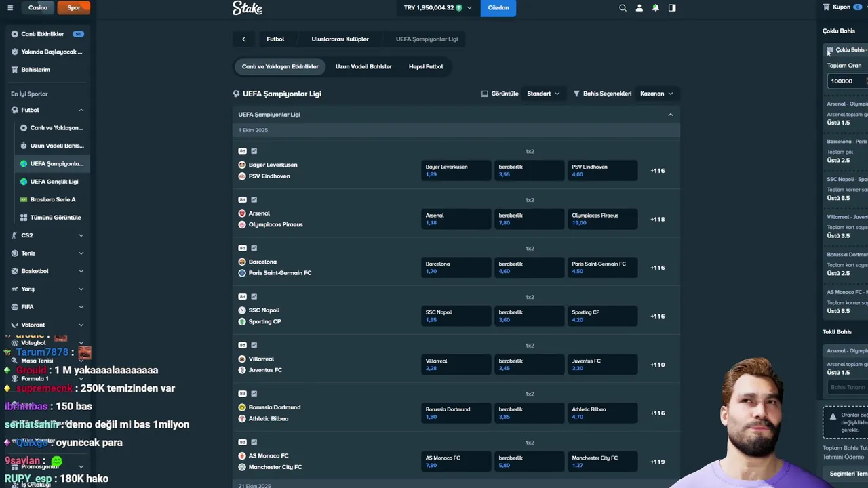Click Bahislerim sidebar icon
Image resolution: width=868 pixels, height=488 pixels.
(14, 70)
